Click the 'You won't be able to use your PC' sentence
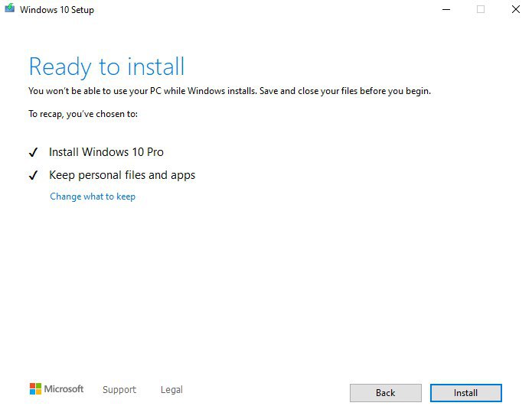Image resolution: width=532 pixels, height=419 pixels. point(230,91)
